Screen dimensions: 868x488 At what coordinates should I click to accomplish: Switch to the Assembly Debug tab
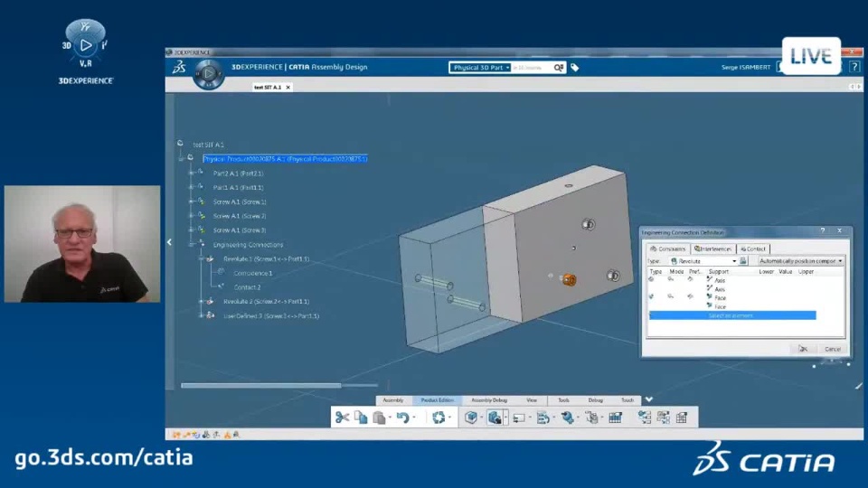(x=489, y=400)
